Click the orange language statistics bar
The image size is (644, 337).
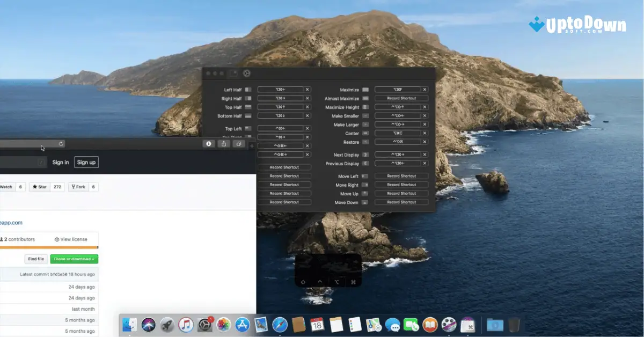click(x=48, y=247)
